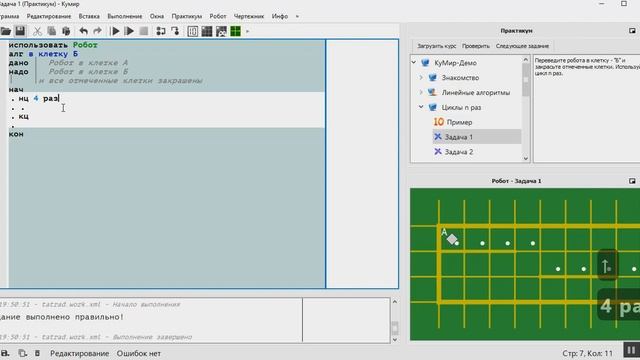
Task: Paste from clipboard using paste icon
Action: (66, 31)
